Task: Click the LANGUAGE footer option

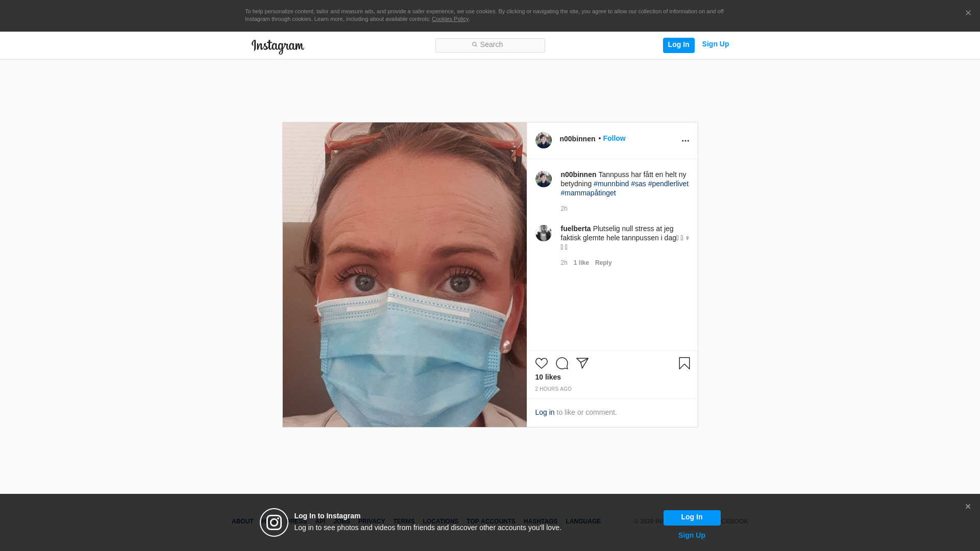Action: (583, 521)
